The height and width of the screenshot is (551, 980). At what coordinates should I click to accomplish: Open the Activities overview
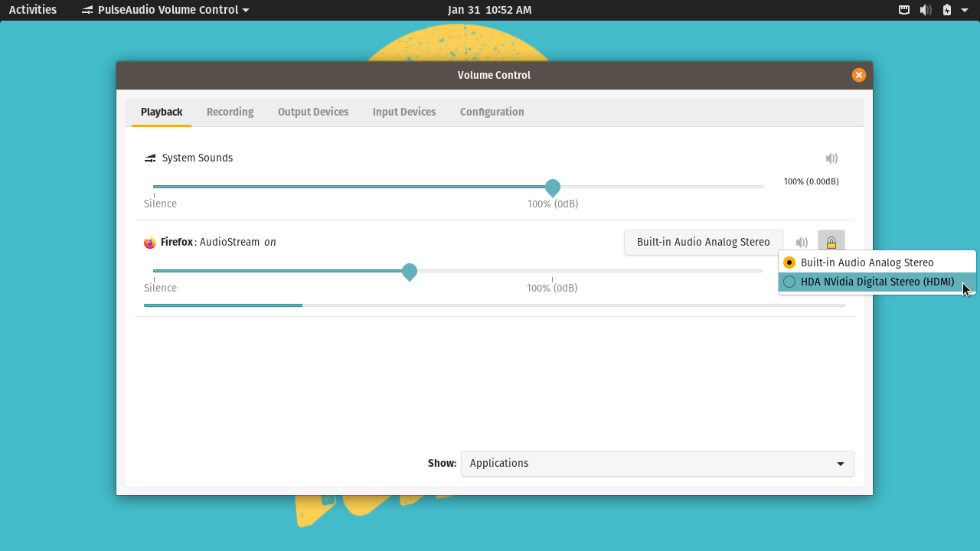[32, 10]
